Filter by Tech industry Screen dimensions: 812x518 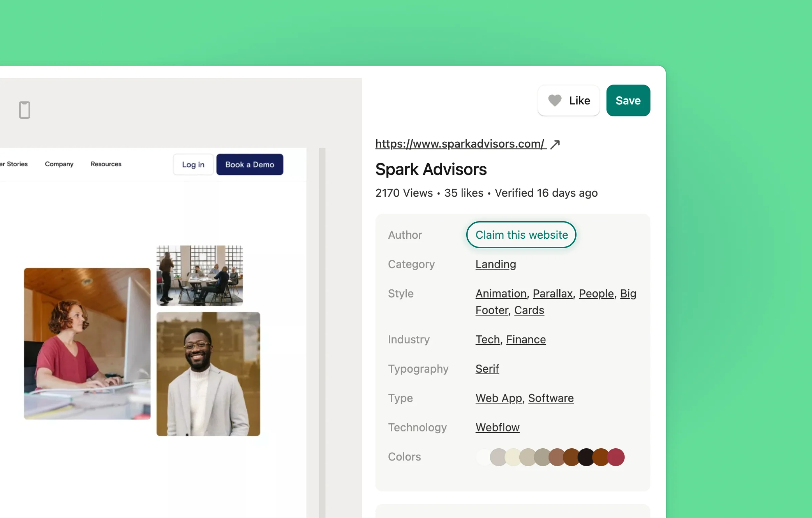pyautogui.click(x=488, y=339)
